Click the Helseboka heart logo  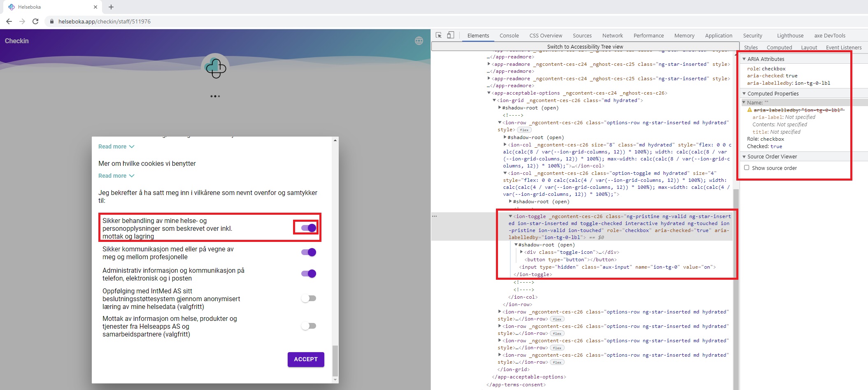tap(216, 68)
